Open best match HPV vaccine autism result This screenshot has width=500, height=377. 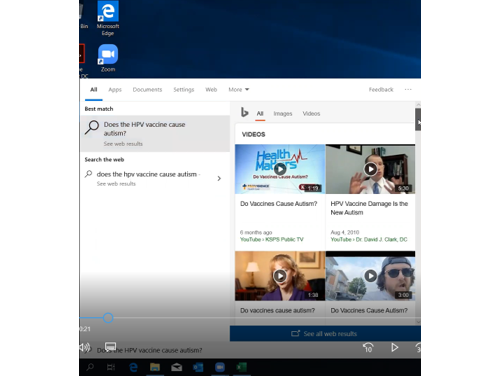155,134
